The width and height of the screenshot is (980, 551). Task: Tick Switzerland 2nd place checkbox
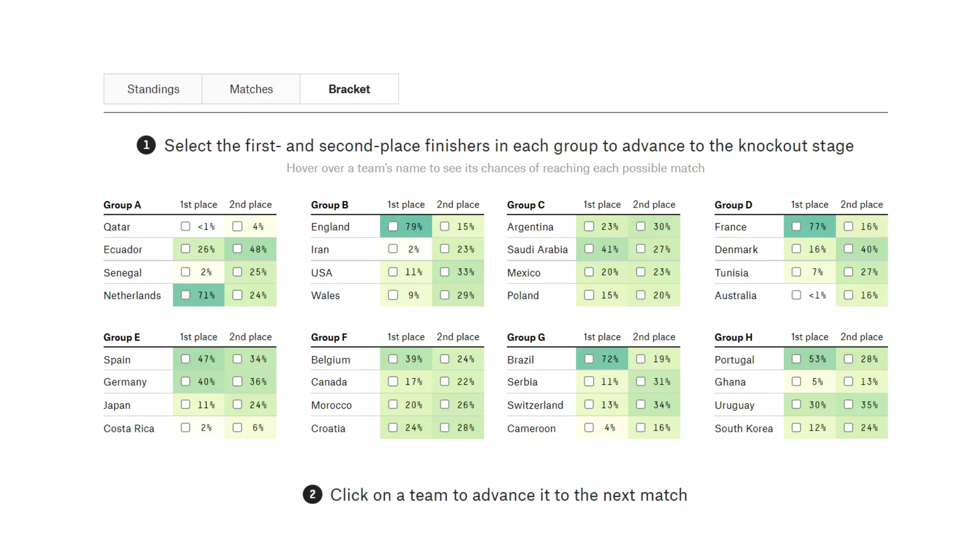pos(641,405)
